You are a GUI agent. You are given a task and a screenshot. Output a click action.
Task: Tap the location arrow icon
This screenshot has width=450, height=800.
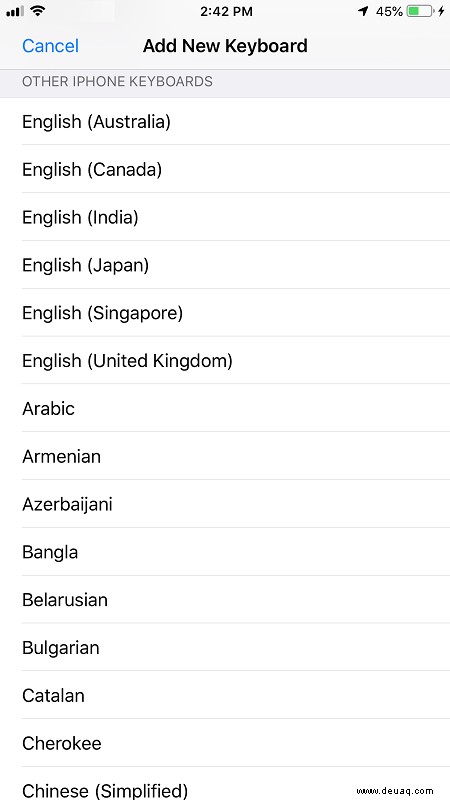pos(363,11)
